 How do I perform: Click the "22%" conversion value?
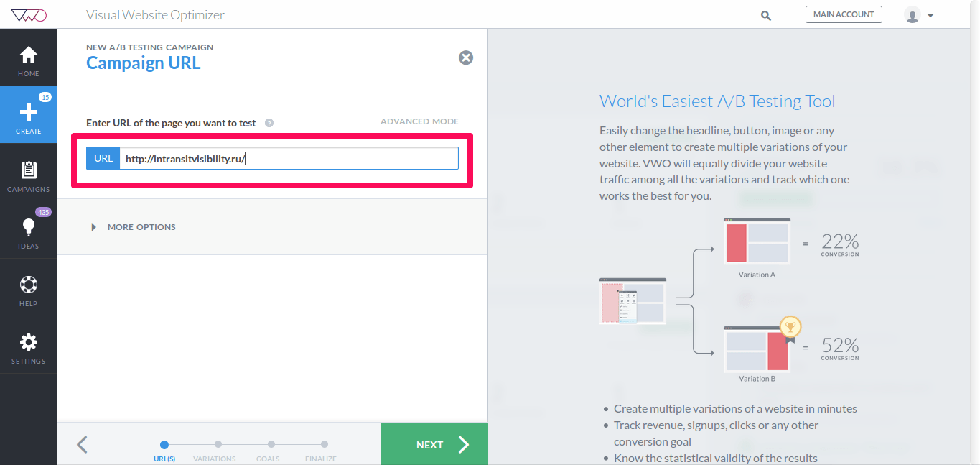click(x=840, y=241)
